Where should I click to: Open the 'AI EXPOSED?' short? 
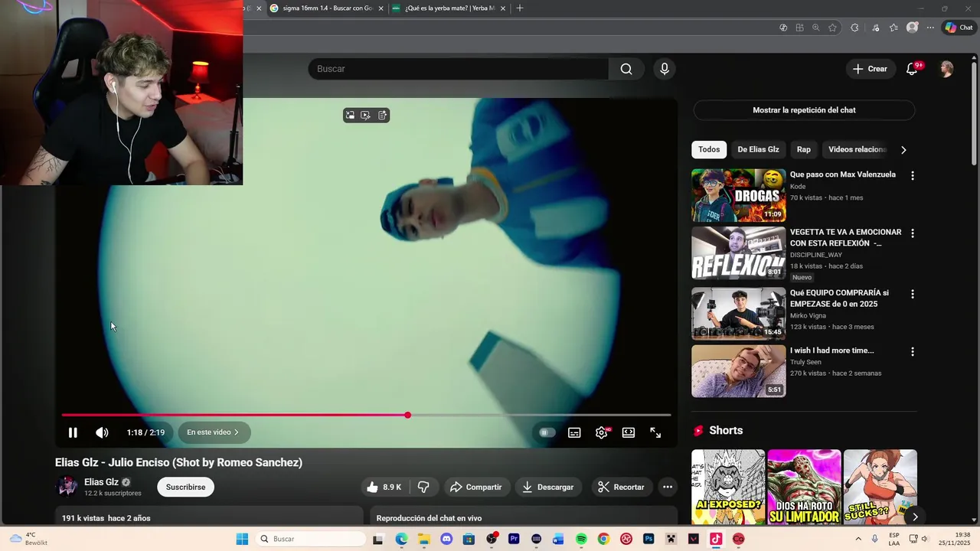728,487
